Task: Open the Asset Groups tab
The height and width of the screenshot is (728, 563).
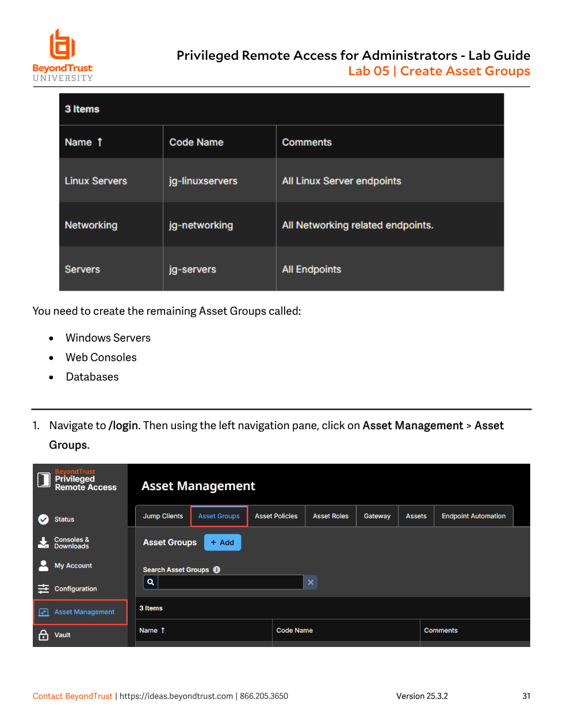Action: pyautogui.click(x=219, y=516)
